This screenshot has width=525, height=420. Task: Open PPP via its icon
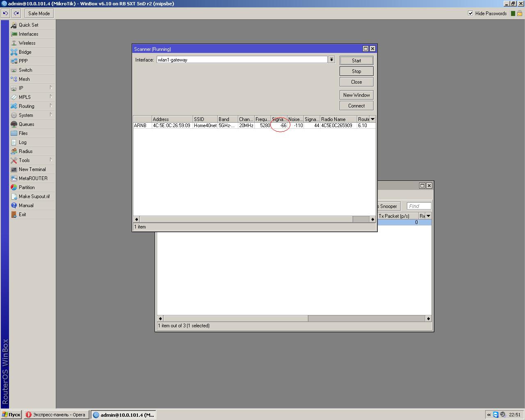pyautogui.click(x=14, y=61)
